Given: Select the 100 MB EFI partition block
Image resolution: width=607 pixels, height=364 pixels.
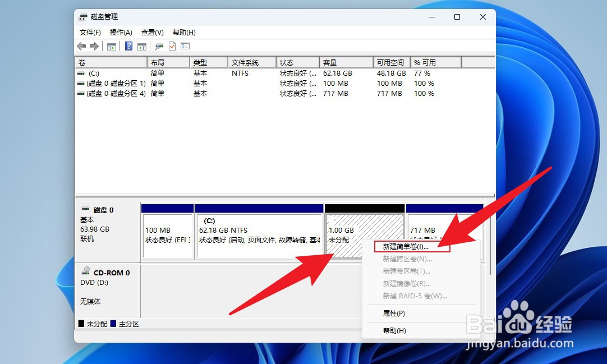Looking at the screenshot, I should [x=168, y=231].
